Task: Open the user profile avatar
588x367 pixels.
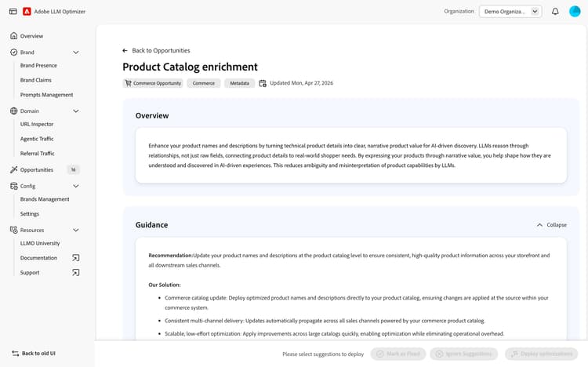Action: 575,11
